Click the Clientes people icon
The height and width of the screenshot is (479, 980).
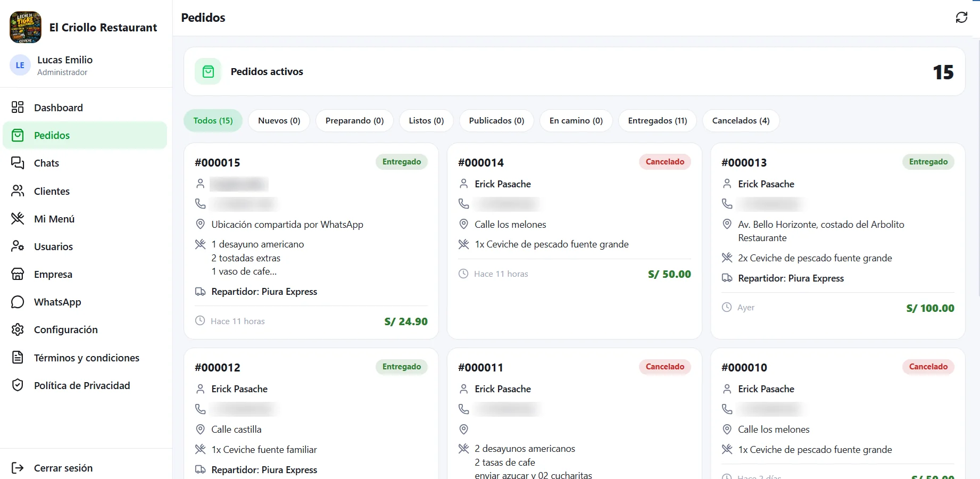(18, 191)
